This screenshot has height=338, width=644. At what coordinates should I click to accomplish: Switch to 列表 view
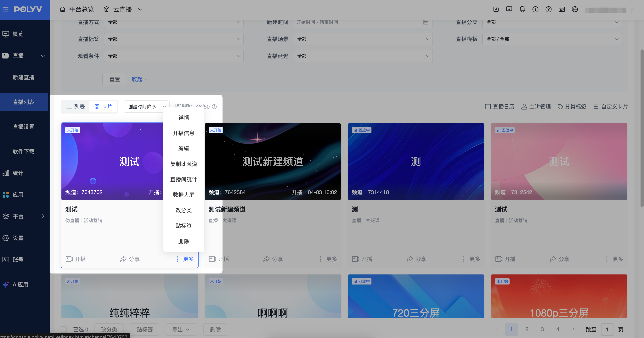click(76, 107)
